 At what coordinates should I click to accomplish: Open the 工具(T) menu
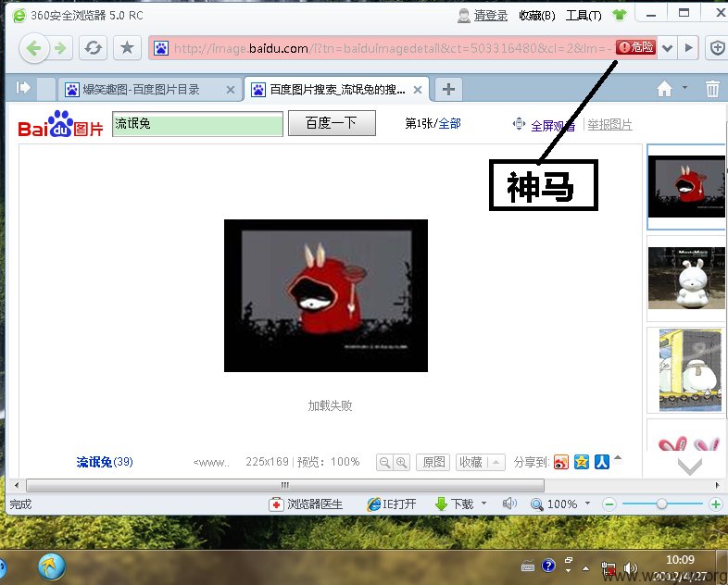point(584,16)
